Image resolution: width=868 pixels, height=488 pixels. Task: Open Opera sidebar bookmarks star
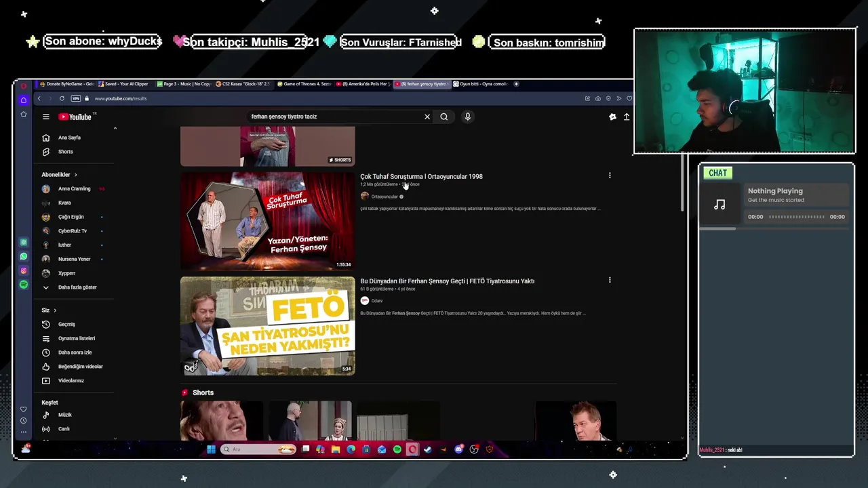pos(24,115)
